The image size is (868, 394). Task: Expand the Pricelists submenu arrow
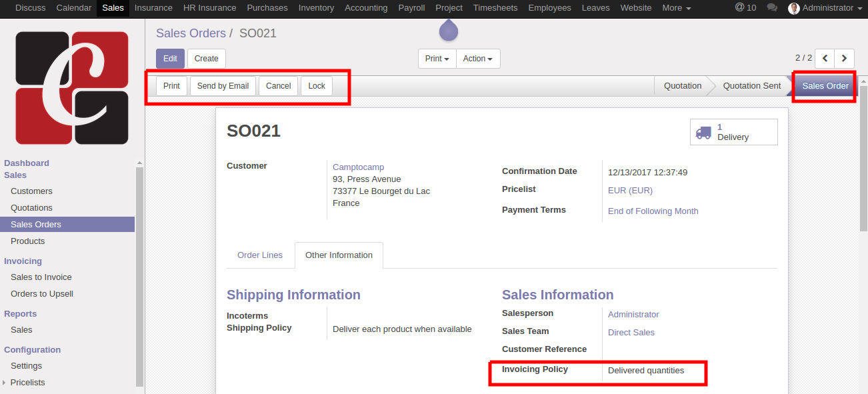5,383
